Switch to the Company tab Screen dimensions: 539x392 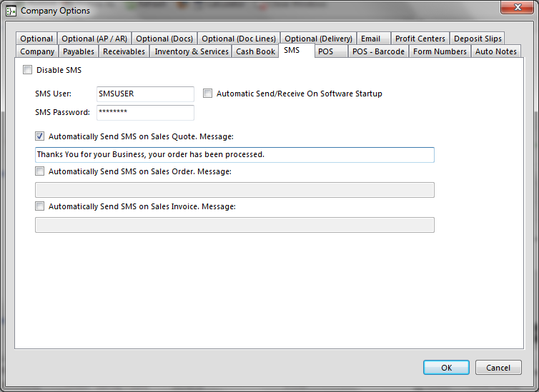tap(37, 51)
